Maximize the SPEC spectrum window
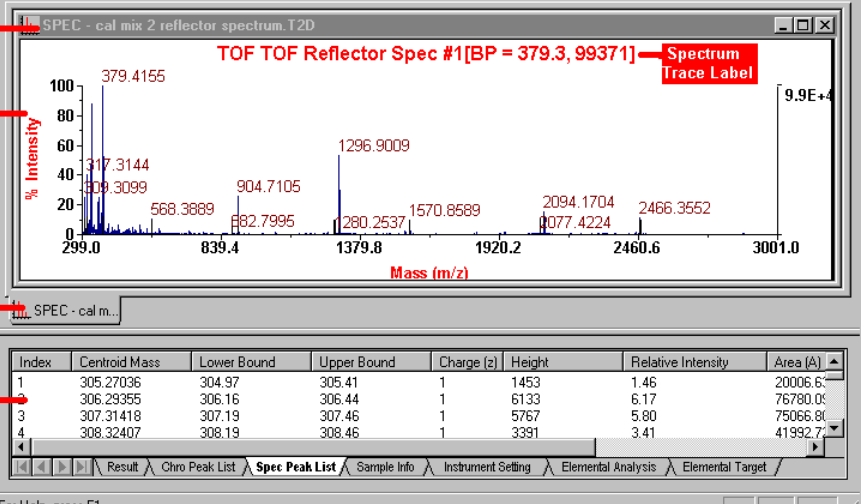The height and width of the screenshot is (504, 867). [x=803, y=25]
